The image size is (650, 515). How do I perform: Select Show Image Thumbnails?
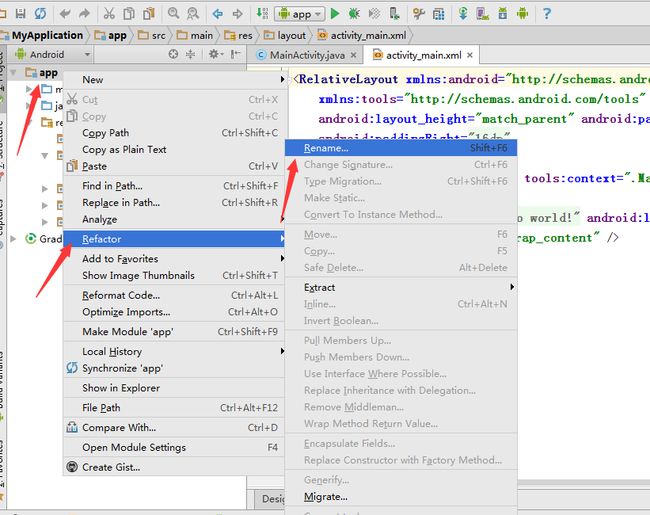click(174, 275)
